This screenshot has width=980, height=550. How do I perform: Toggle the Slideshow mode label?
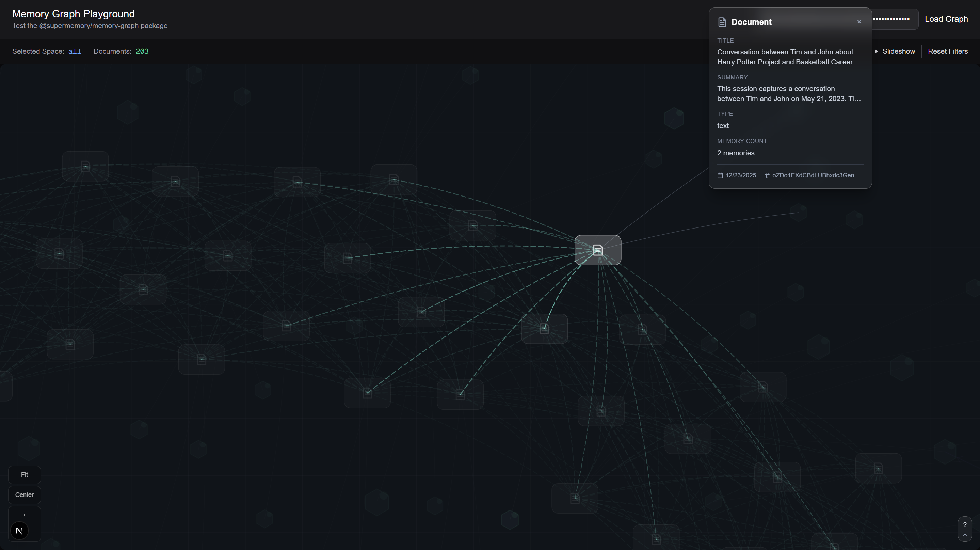(x=898, y=51)
